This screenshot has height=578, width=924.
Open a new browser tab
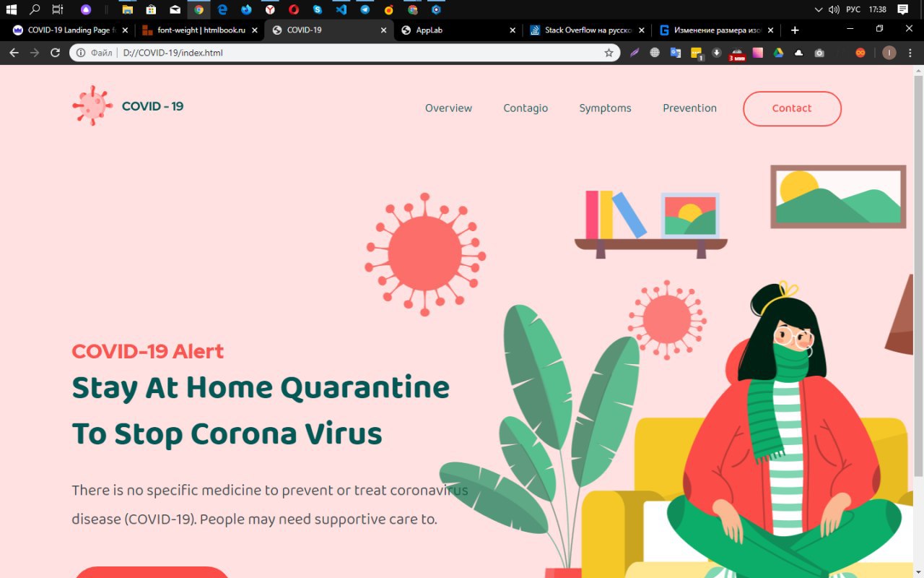pos(795,30)
